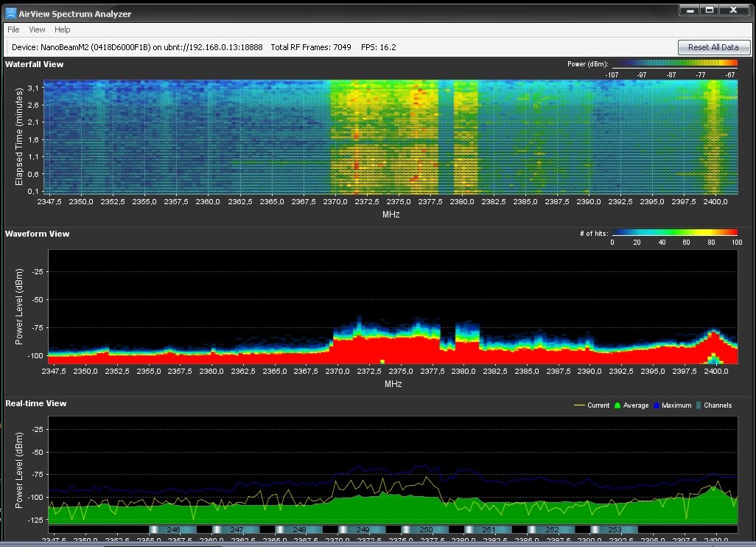
Task: Open the View menu
Action: pyautogui.click(x=37, y=29)
